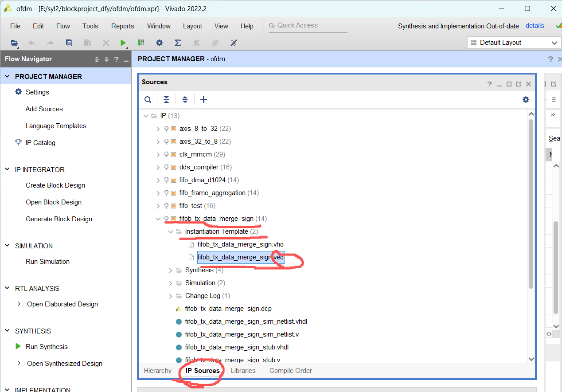This screenshot has height=392, width=562.
Task: Open Settings gear icon in main toolbar
Action: tap(159, 43)
